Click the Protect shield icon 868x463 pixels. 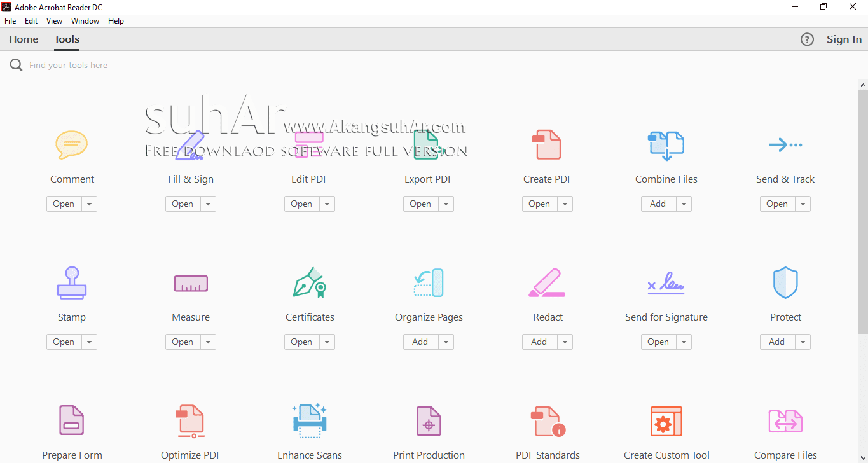click(x=785, y=283)
